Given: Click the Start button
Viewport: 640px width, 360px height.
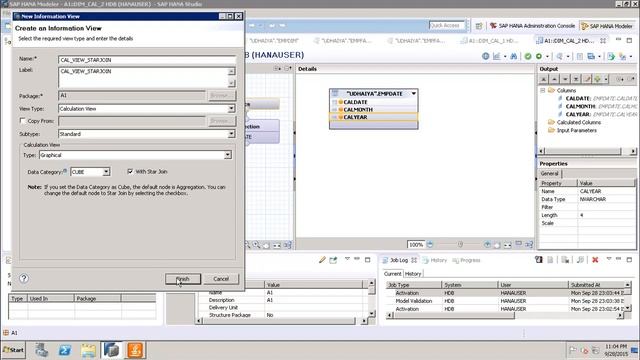Looking at the screenshot, I should click(13, 350).
